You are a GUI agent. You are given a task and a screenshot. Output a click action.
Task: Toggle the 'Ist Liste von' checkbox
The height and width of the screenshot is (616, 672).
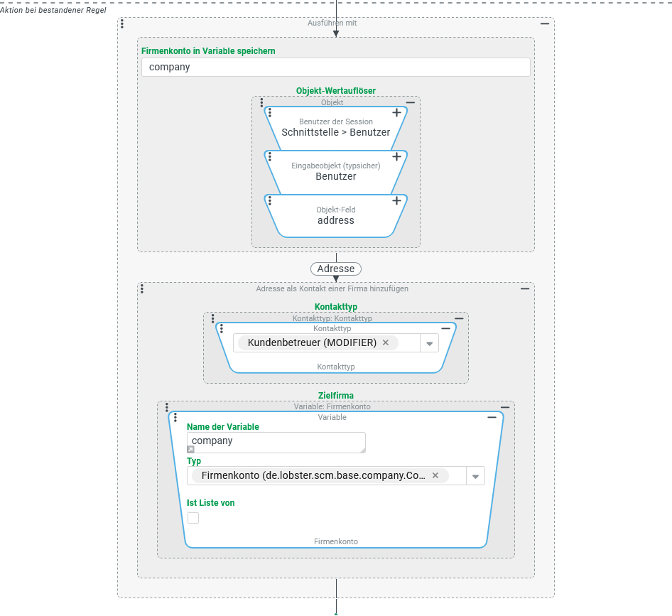[x=193, y=518]
